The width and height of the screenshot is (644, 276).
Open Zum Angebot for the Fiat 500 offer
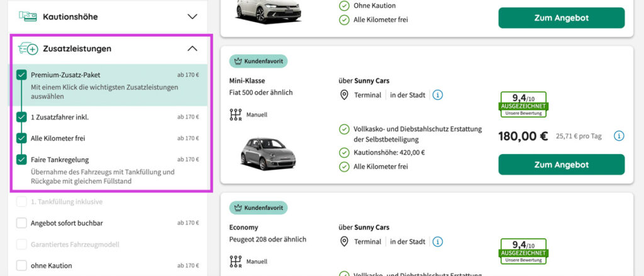562,165
